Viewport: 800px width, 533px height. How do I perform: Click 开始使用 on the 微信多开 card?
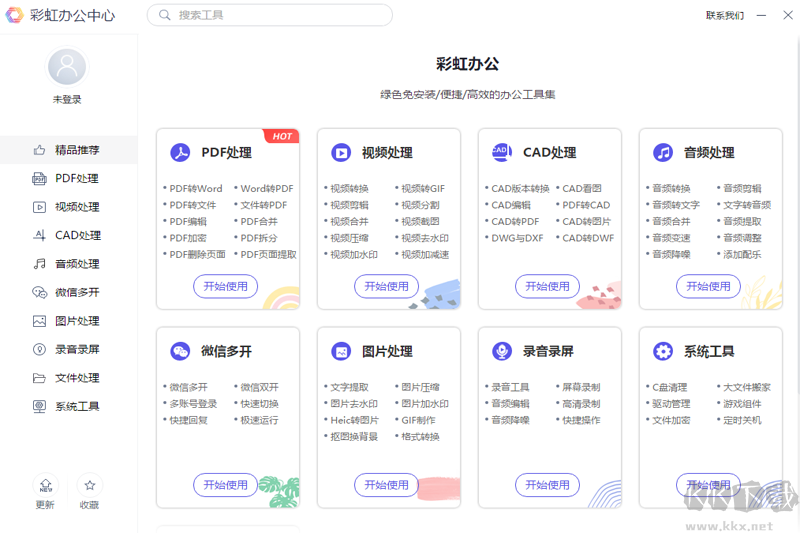[x=226, y=485]
